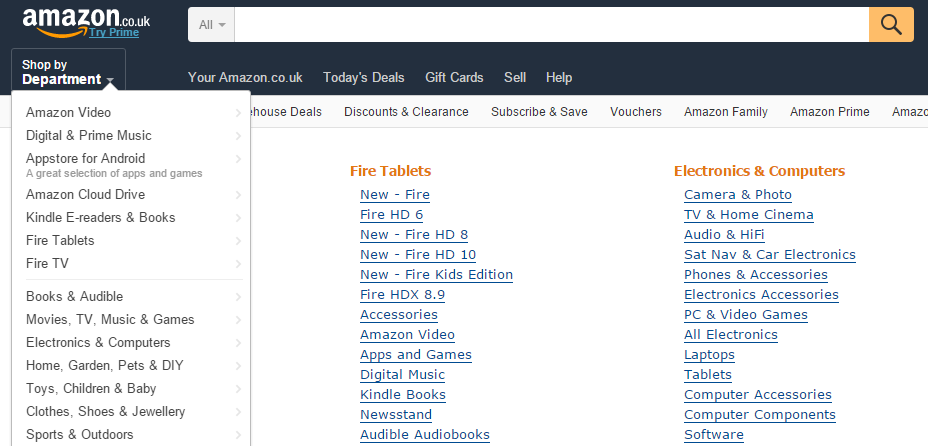
Task: Open the Laptops link
Action: [709, 355]
